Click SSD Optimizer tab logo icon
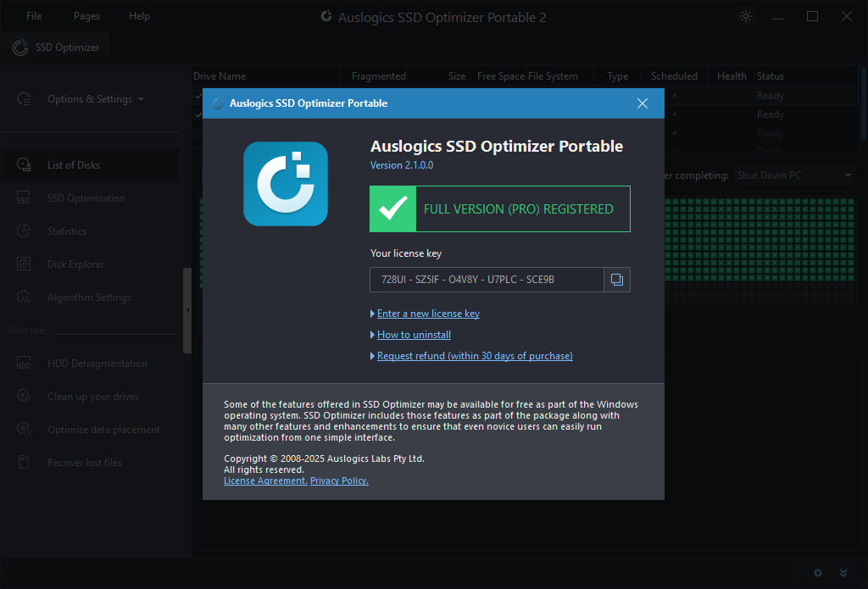The image size is (868, 589). click(x=20, y=47)
